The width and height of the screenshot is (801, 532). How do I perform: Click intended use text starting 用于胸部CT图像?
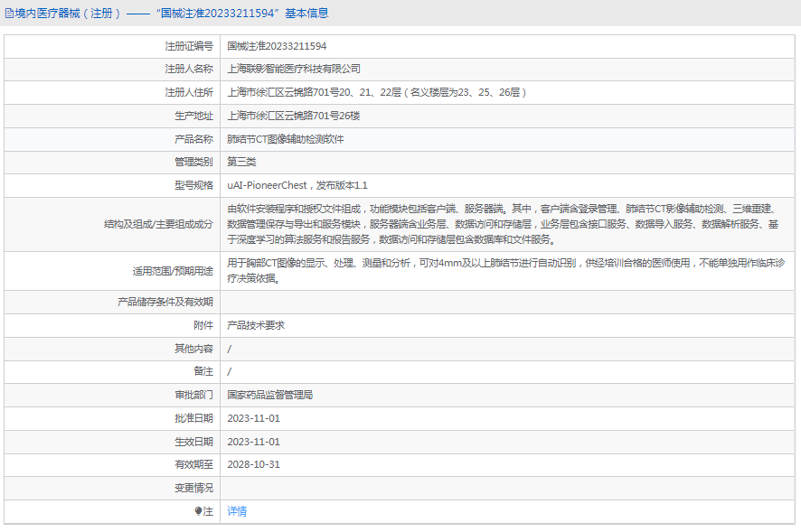pos(505,271)
